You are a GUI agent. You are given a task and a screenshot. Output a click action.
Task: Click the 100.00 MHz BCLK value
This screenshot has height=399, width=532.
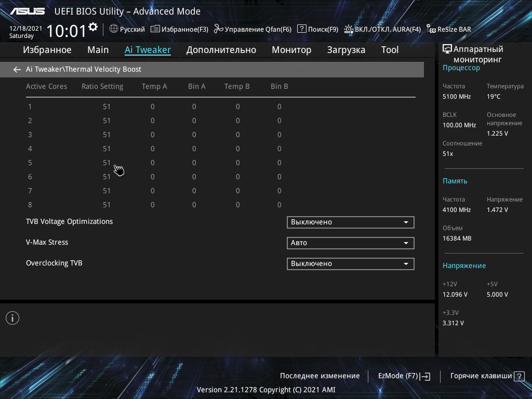click(x=459, y=125)
